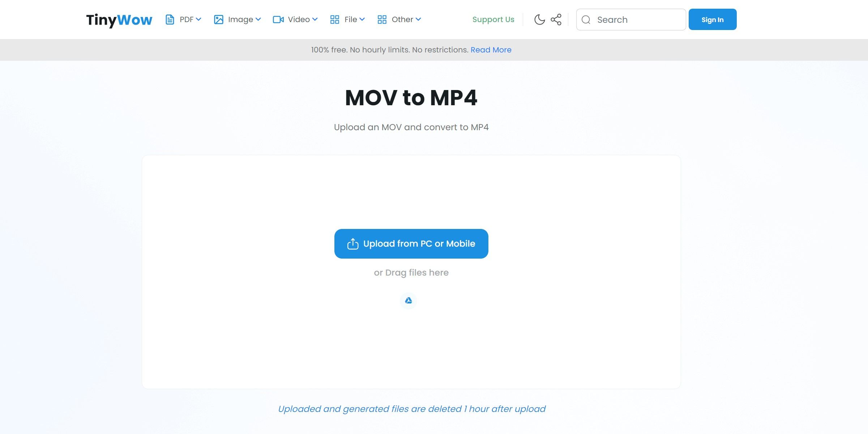The image size is (868, 434).
Task: Drag a file to the drop zone
Action: [x=411, y=272]
